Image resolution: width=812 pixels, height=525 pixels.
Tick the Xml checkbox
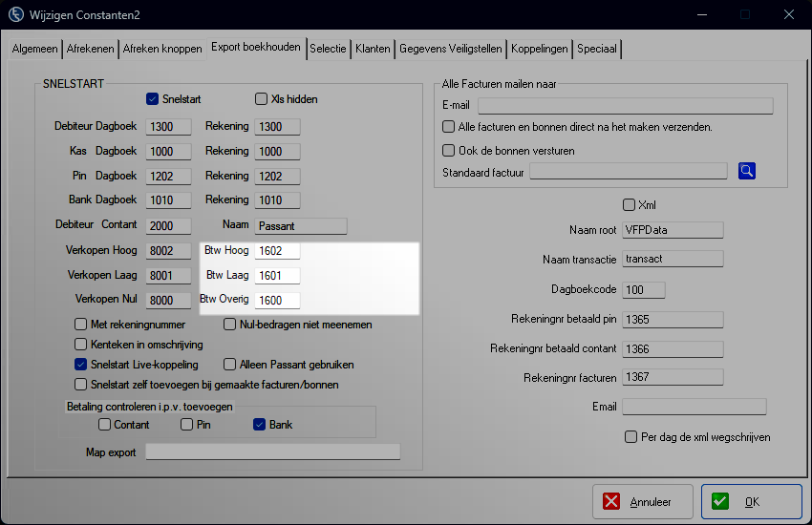[x=629, y=204]
